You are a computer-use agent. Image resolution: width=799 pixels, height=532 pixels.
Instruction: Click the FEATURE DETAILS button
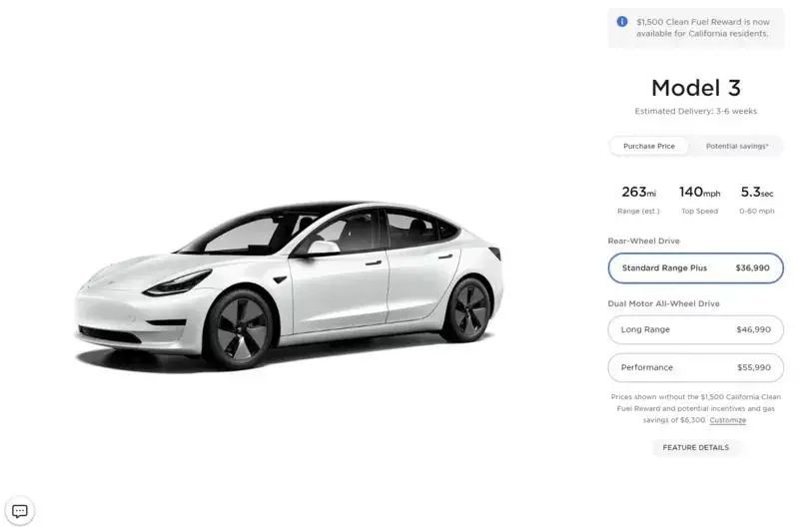pyautogui.click(x=695, y=447)
